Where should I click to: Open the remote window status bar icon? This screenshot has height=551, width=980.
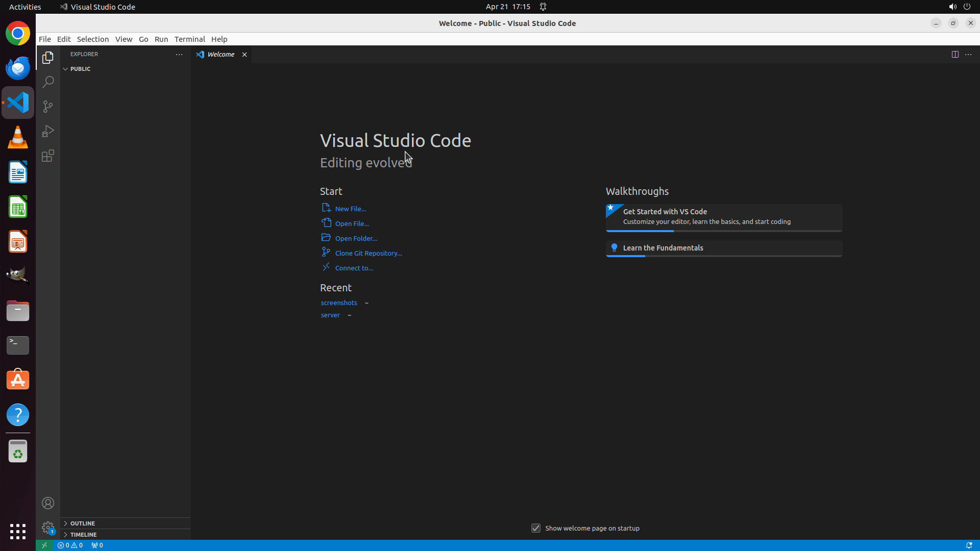tap(44, 545)
